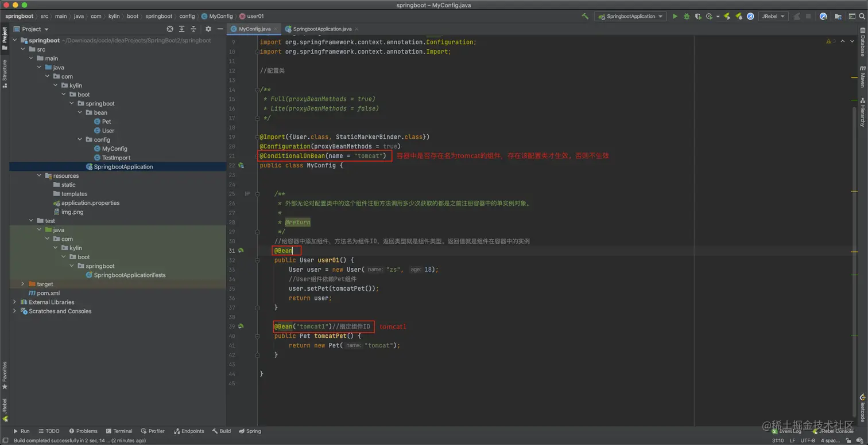Toggle tool window bars icon in status bar
Image resolution: width=868 pixels, height=445 pixels.
click(x=5, y=440)
